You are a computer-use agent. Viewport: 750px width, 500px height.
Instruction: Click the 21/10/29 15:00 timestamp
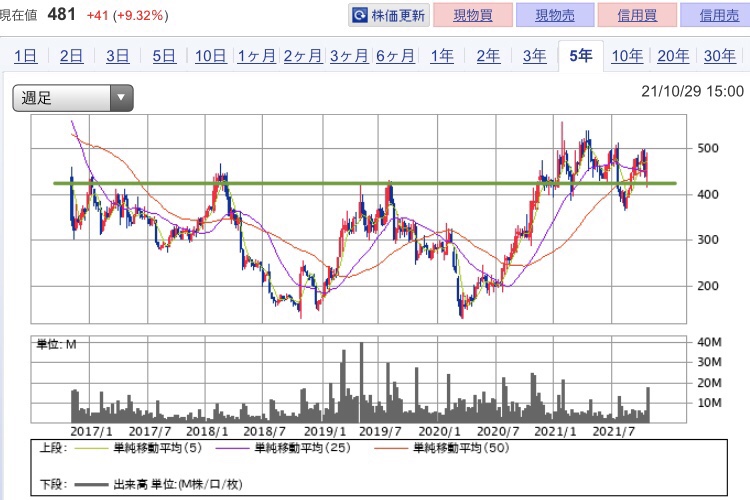(693, 91)
